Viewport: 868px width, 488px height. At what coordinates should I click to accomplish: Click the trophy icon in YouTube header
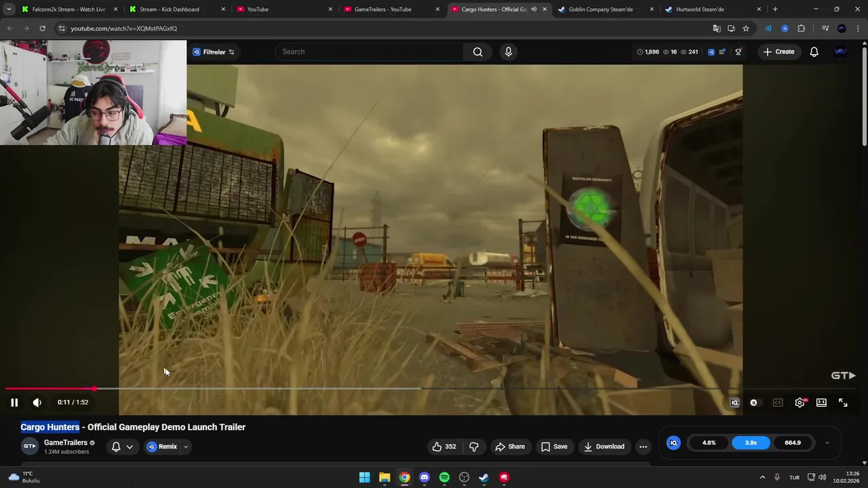tap(738, 52)
